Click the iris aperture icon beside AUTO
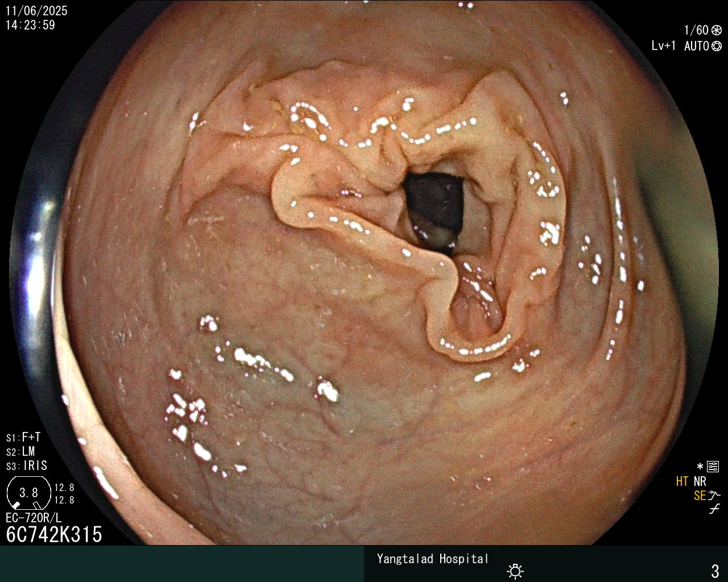Screen dimensions: 728x582 (717, 46)
